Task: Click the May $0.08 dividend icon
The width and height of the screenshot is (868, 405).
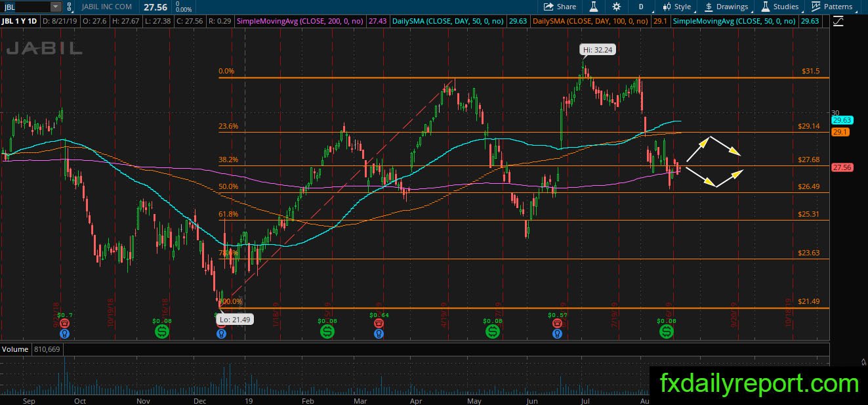Action: click(x=491, y=332)
